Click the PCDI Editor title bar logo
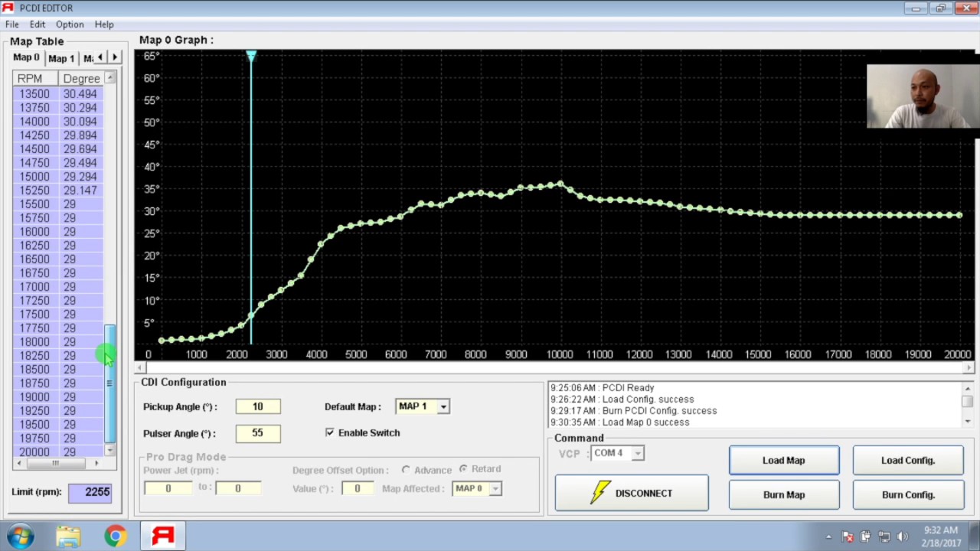The height and width of the screenshot is (551, 980). point(8,8)
